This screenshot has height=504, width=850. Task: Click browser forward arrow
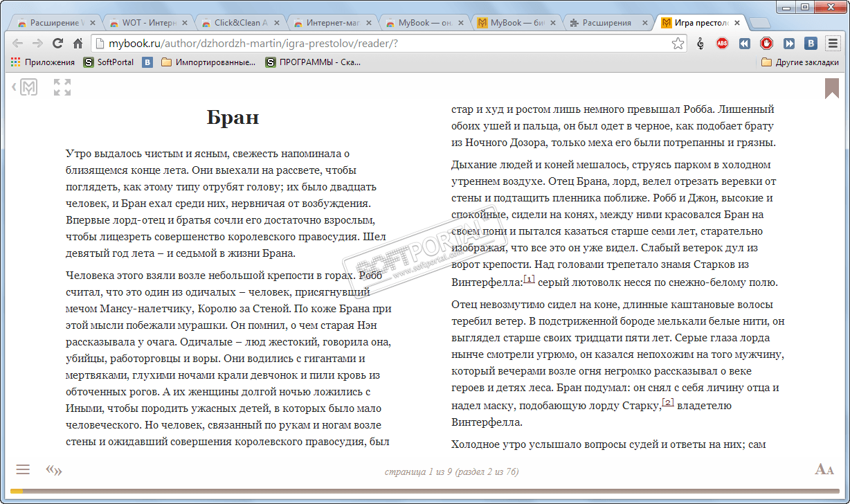tap(38, 44)
